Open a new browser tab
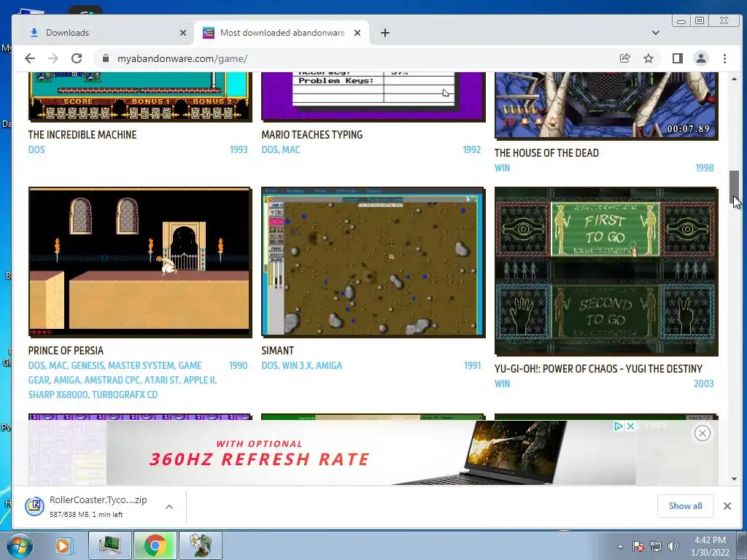Screen dimensions: 747x560 tap(385, 33)
